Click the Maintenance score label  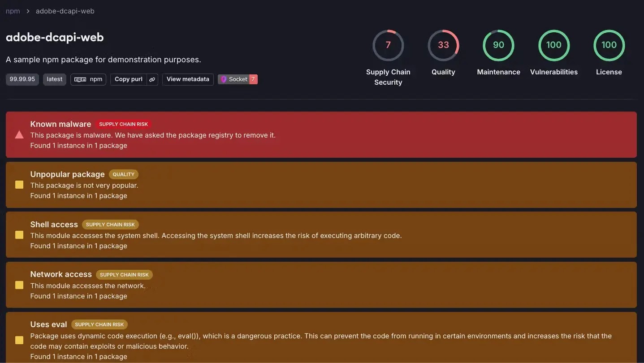pos(498,72)
